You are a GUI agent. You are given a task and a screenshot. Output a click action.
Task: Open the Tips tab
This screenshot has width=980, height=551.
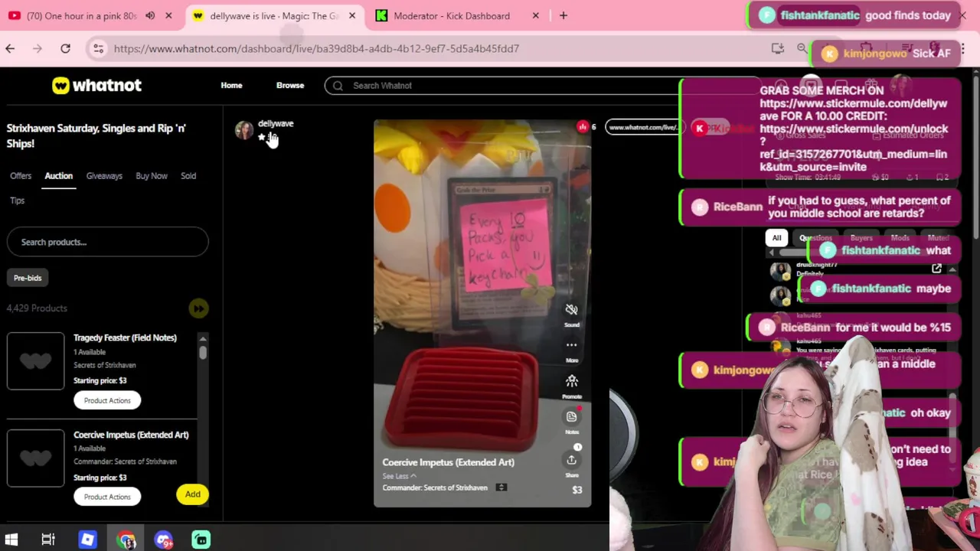tap(18, 201)
